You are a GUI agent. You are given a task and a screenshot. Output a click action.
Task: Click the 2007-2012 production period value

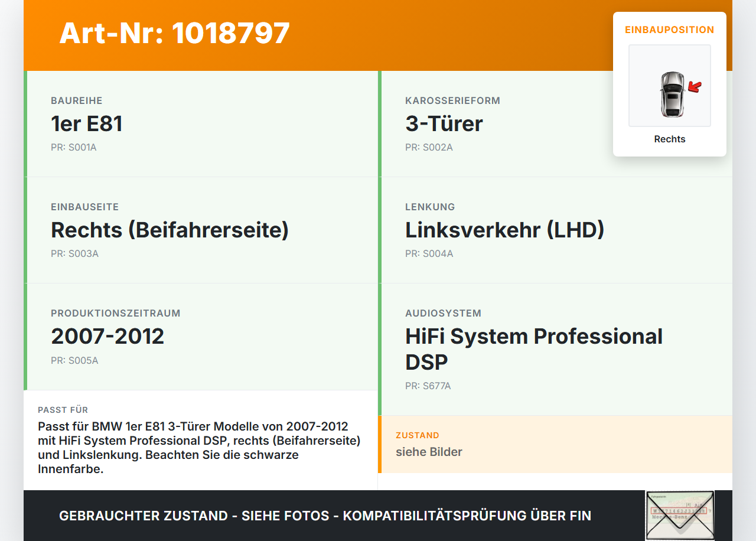click(x=107, y=336)
